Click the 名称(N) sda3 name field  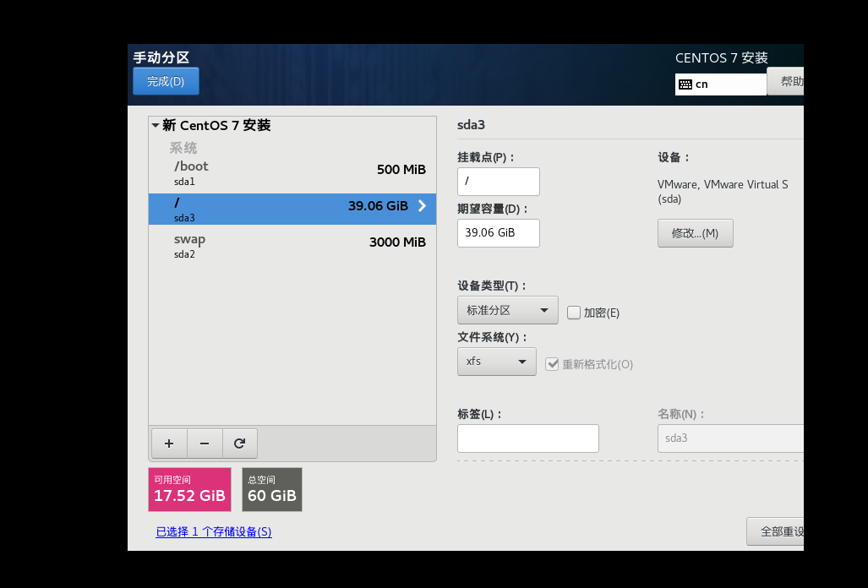731,438
